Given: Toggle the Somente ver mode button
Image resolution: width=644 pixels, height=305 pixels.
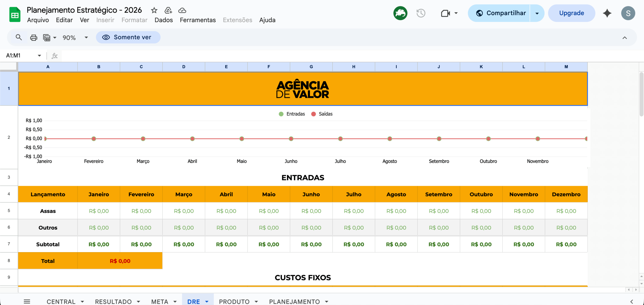Looking at the screenshot, I should click(x=128, y=37).
